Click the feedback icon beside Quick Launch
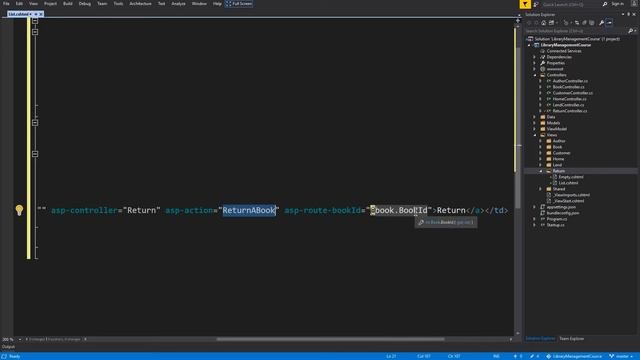 tap(536, 4)
